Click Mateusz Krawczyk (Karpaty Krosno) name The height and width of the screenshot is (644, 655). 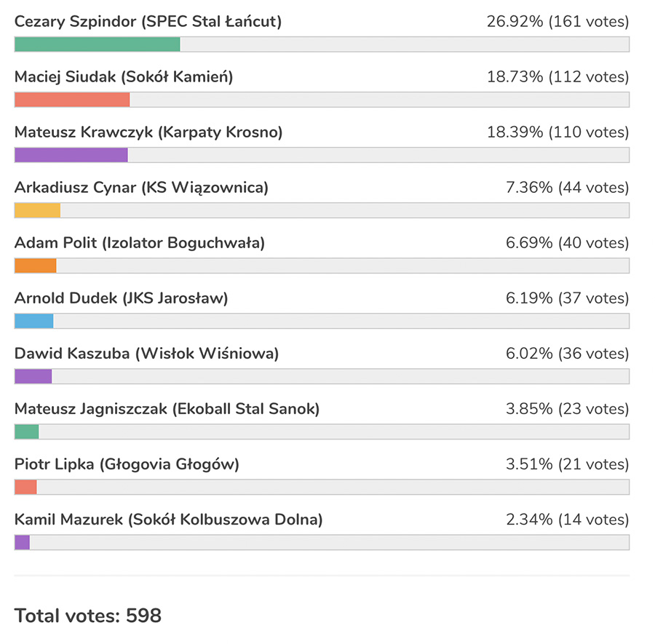148,132
